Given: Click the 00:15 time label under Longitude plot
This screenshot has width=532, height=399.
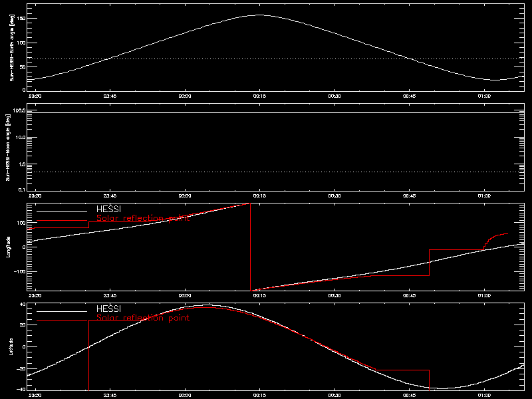Looking at the screenshot, I should click(259, 295).
